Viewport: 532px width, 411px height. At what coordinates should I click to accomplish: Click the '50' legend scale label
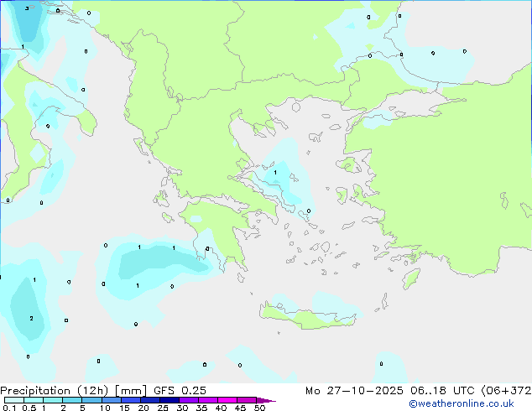point(259,408)
